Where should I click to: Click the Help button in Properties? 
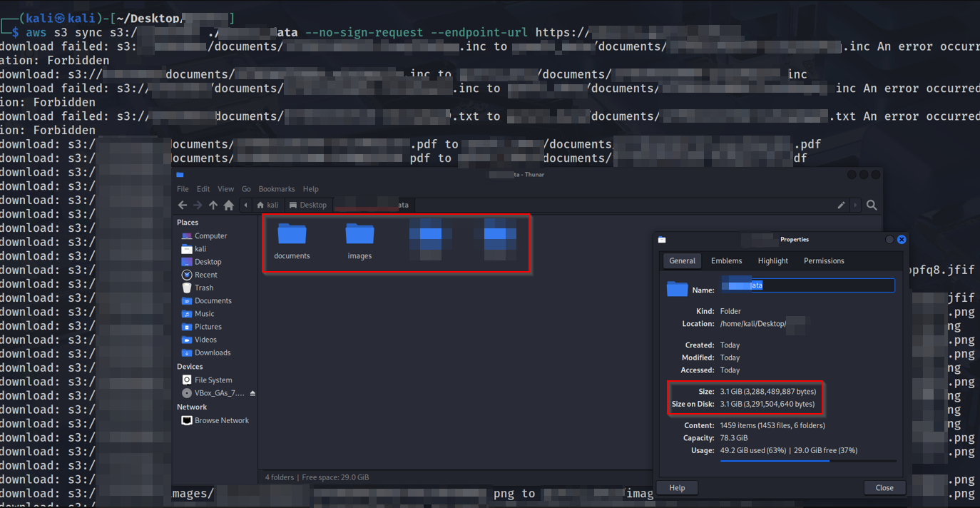coord(678,488)
